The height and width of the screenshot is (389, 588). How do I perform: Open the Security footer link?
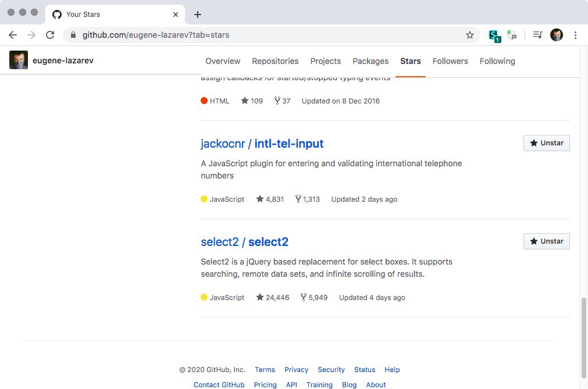(x=331, y=369)
